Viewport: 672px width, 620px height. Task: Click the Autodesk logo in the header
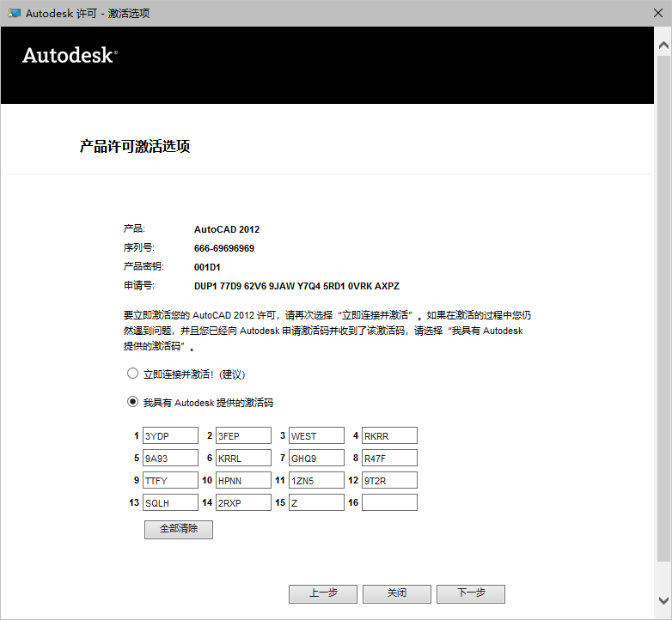coord(70,55)
